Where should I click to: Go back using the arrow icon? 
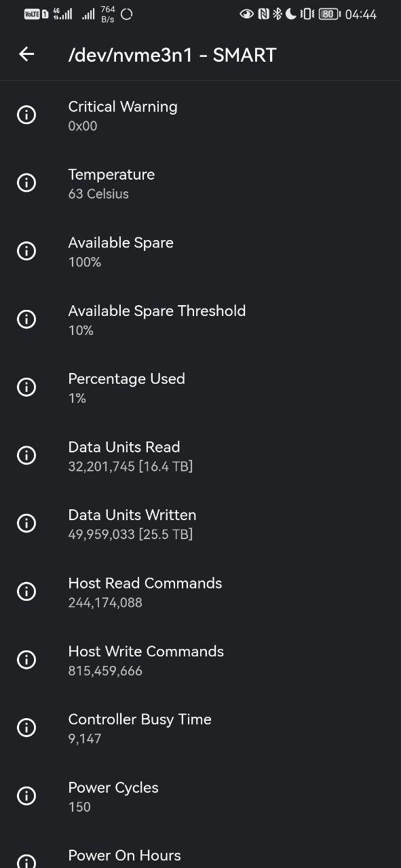(x=26, y=54)
